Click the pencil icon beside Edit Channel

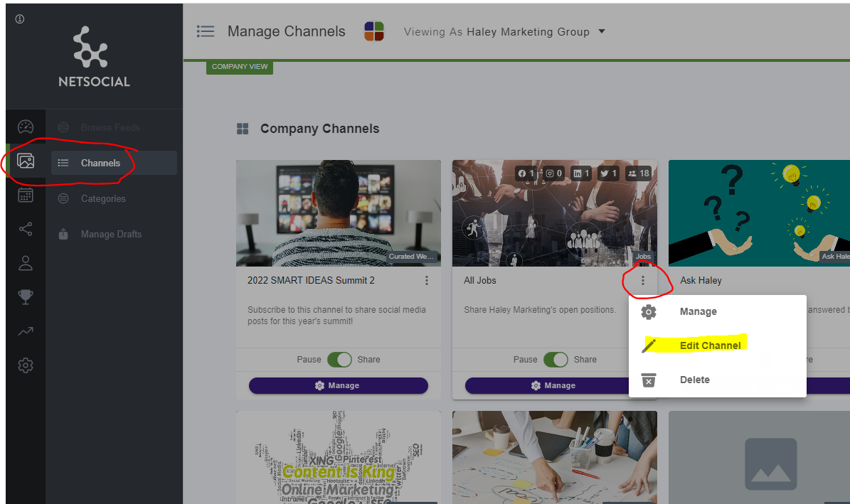point(649,345)
